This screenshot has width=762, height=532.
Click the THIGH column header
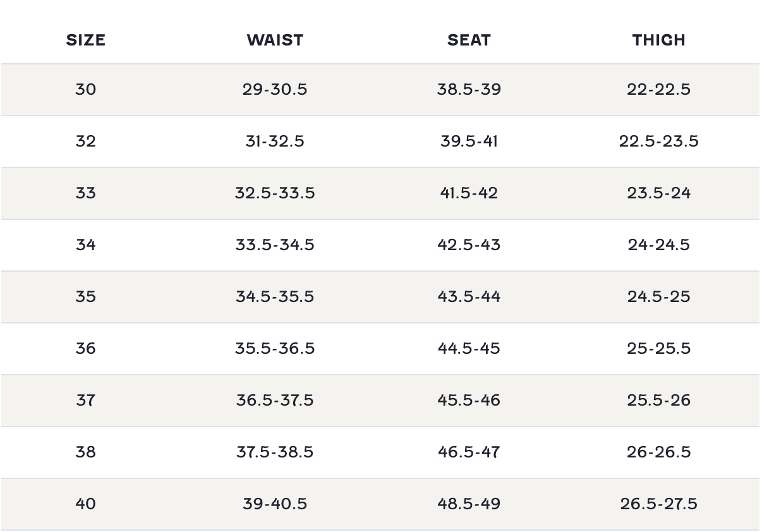658,40
